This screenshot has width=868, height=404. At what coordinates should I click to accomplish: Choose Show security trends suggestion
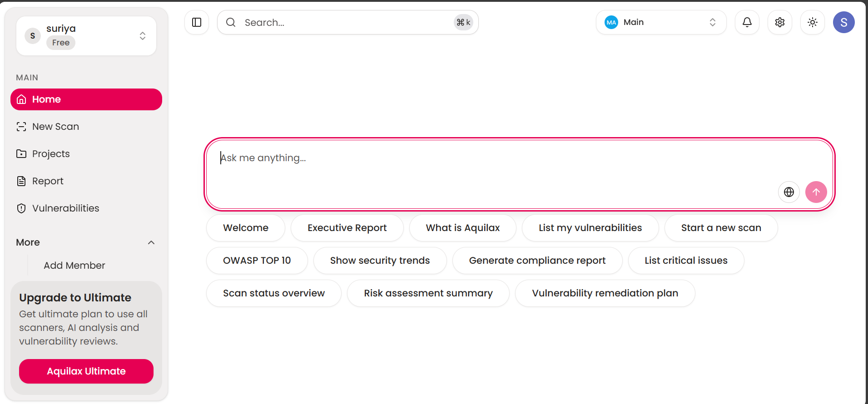(380, 261)
